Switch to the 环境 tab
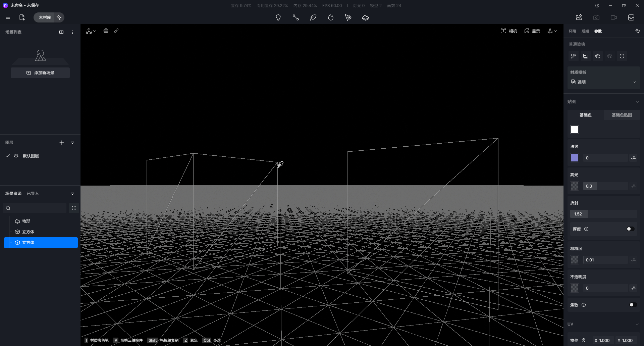Viewport: 644px width, 346px height. 573,31
